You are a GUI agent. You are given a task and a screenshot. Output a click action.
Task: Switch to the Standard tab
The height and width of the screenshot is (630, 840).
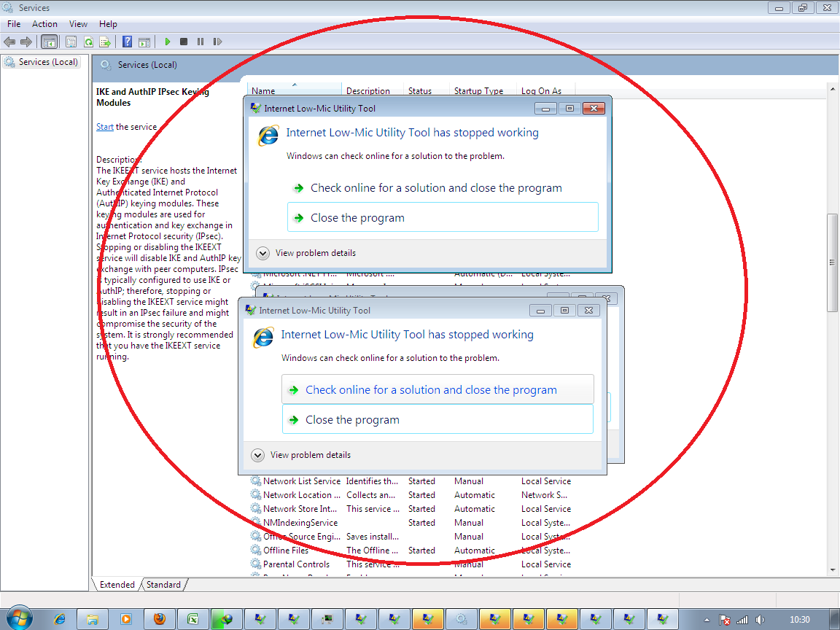(163, 585)
